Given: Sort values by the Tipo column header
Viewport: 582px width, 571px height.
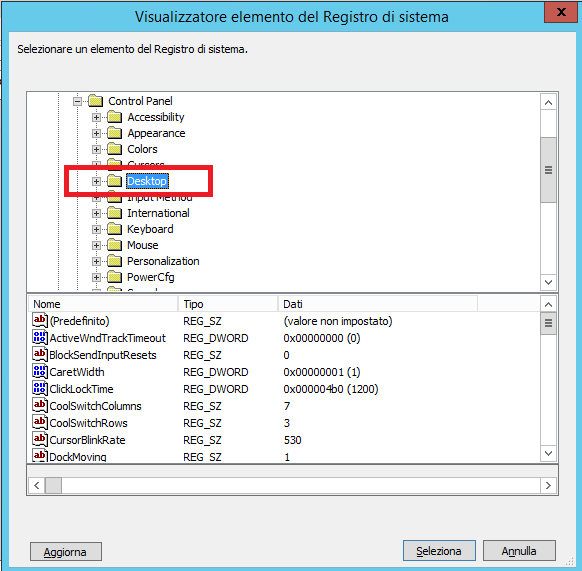Looking at the screenshot, I should [x=228, y=304].
